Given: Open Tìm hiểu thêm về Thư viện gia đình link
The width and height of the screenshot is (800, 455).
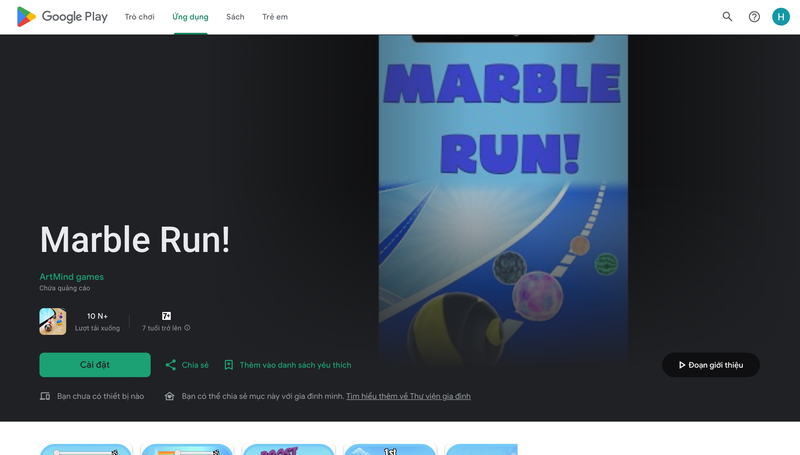Looking at the screenshot, I should [408, 396].
